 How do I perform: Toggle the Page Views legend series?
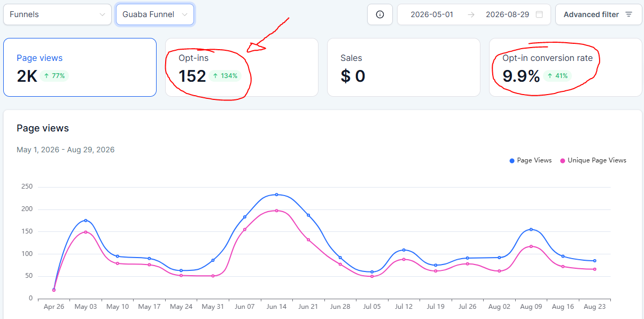point(530,160)
